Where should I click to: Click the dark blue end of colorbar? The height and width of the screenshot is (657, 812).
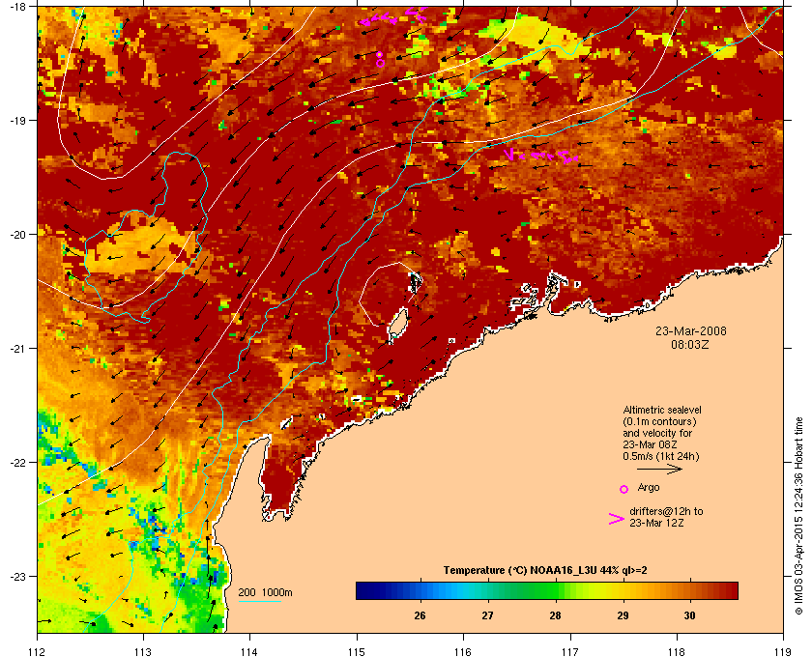pos(365,590)
